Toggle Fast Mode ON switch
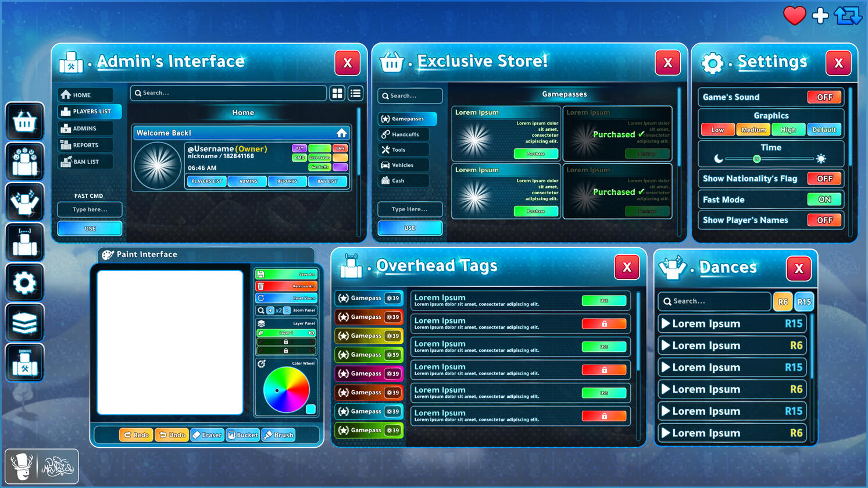The height and width of the screenshot is (488, 868). pos(824,200)
